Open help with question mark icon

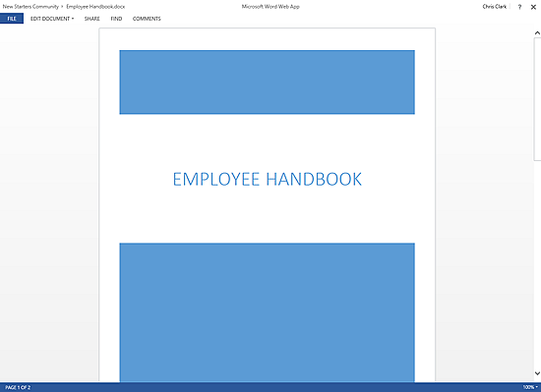click(519, 7)
